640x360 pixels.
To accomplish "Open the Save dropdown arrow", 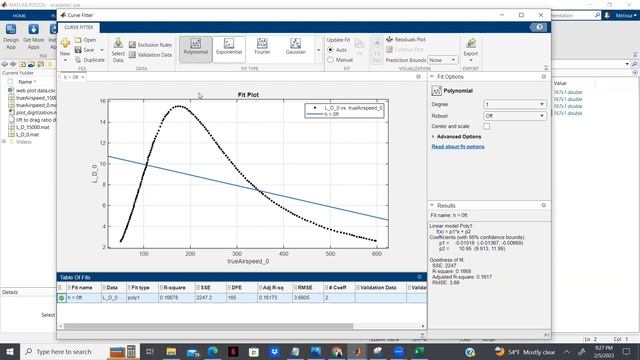I will click(102, 50).
